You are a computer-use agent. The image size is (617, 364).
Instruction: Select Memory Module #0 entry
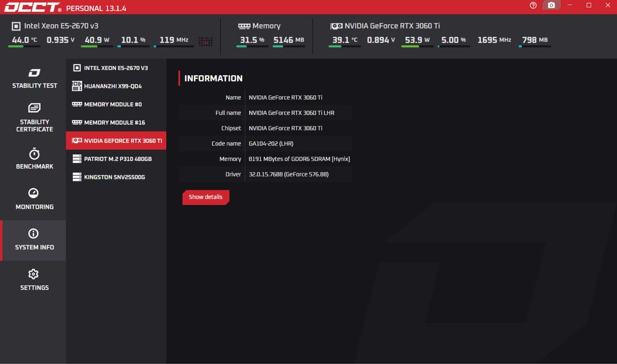(x=116, y=104)
